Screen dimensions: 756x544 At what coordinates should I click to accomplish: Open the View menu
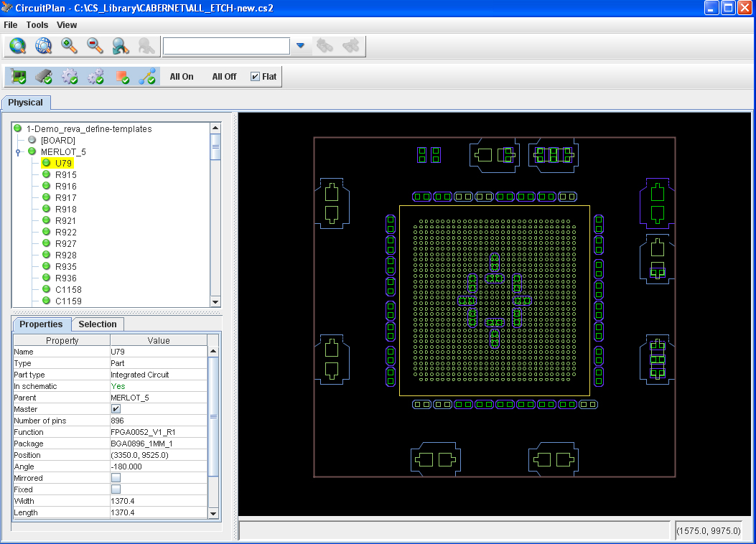[67, 25]
